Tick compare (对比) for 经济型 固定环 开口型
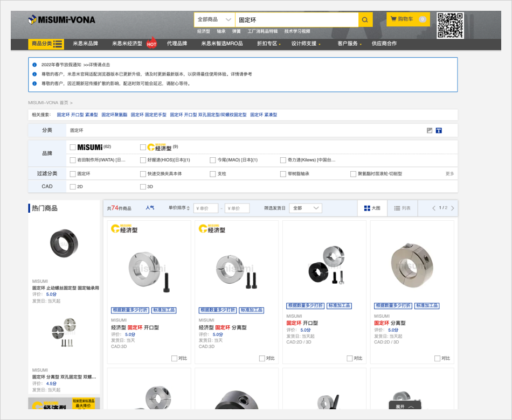The height and width of the screenshot is (420, 512). pos(174,358)
